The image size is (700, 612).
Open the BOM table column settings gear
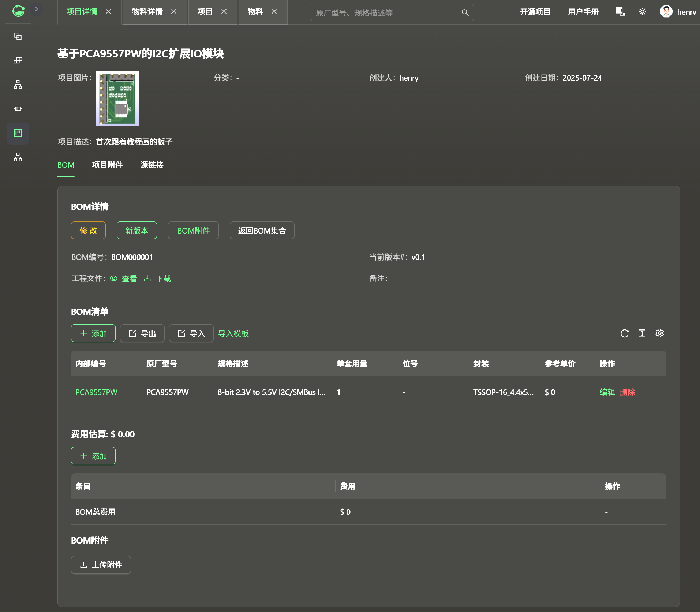coord(660,333)
